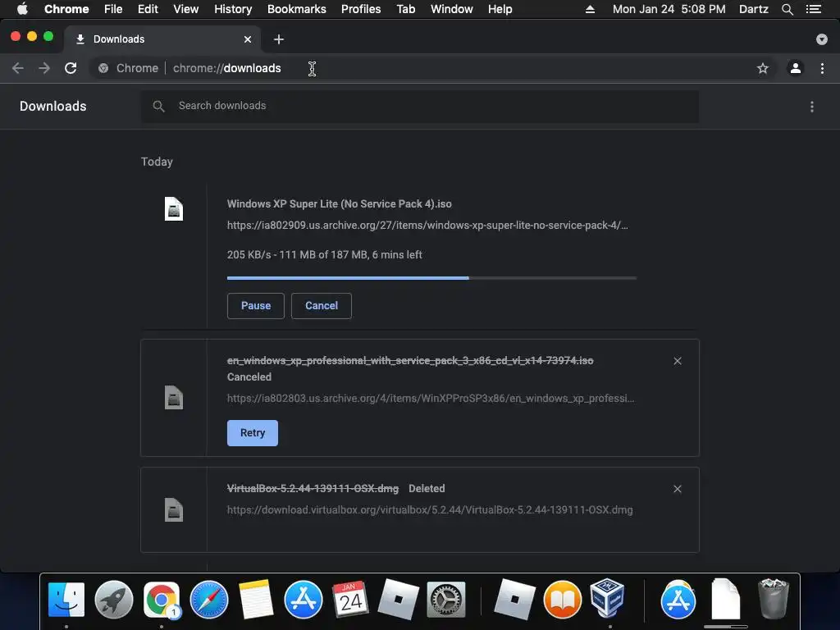Open the download.virtualbox.org URL link

pyautogui.click(x=430, y=510)
